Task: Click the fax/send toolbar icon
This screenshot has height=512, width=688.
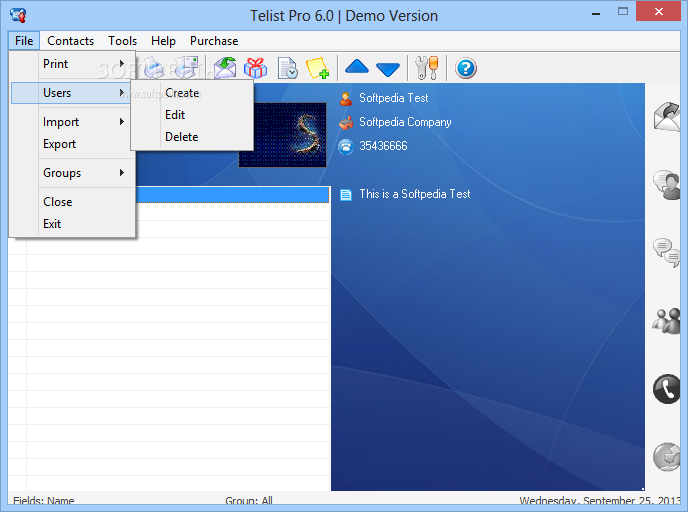Action: click(187, 67)
